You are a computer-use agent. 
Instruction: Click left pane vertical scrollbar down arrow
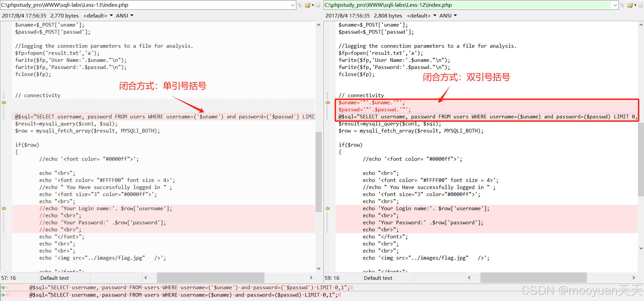[x=318, y=268]
